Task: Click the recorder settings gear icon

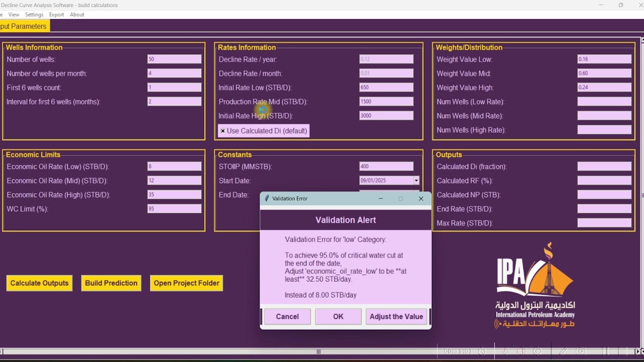Action: tap(537, 351)
